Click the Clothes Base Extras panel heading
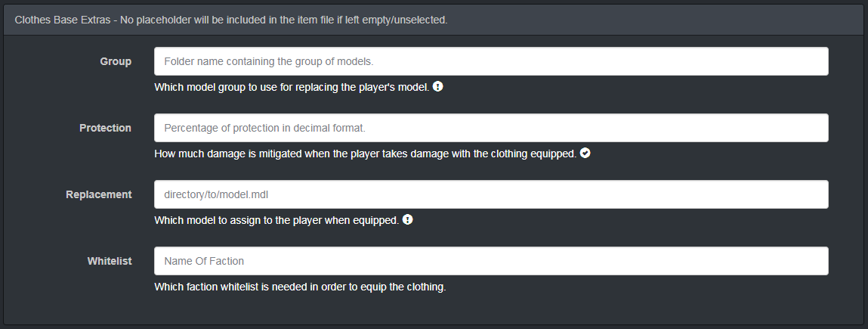The image size is (868, 329). point(231,20)
